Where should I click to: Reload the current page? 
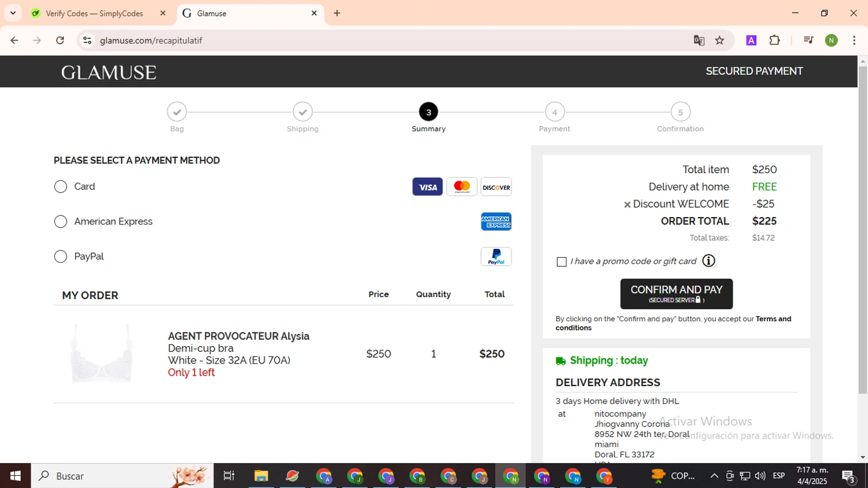(x=60, y=41)
